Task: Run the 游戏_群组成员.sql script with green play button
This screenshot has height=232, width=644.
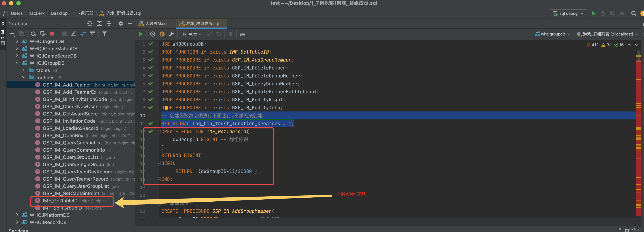Action: click(x=141, y=34)
